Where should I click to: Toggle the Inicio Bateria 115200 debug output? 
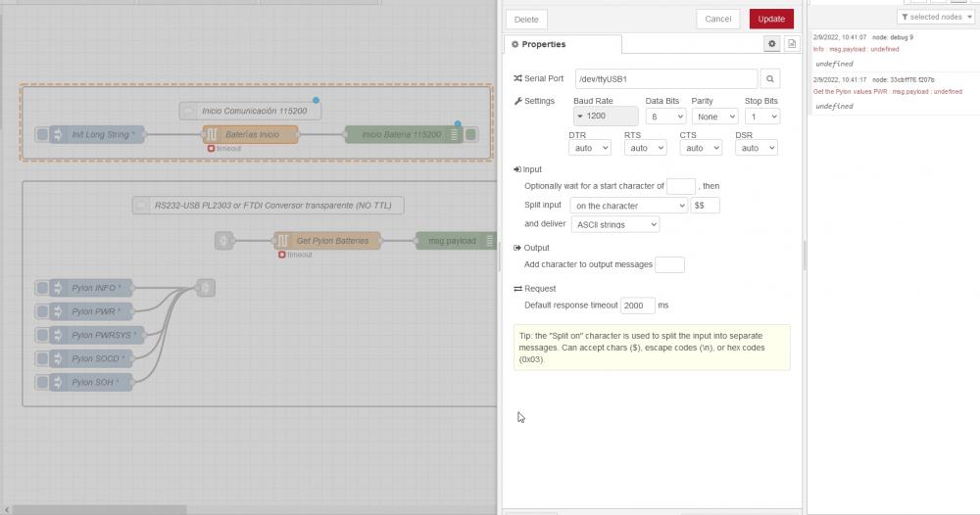[x=471, y=134]
